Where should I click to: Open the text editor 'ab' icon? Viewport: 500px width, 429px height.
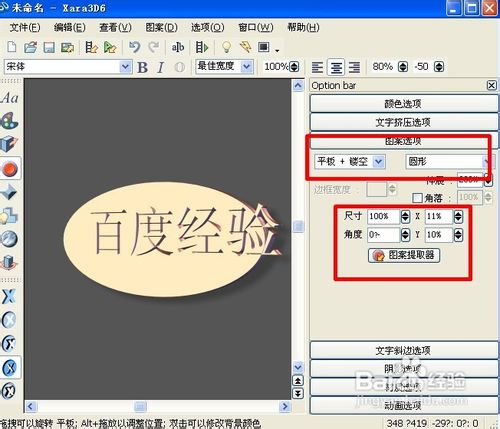[x=178, y=47]
